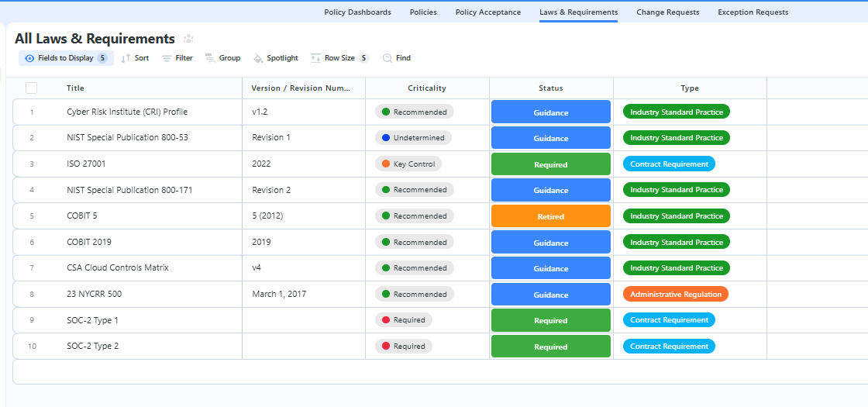Viewport: 868px width, 407px height.
Task: Click version cell 5 (2012)
Action: click(x=267, y=216)
